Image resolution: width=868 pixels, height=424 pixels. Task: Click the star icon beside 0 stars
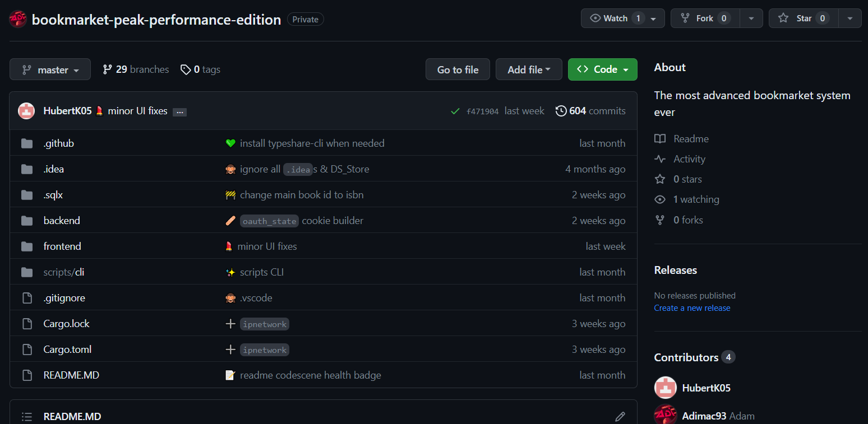click(660, 179)
